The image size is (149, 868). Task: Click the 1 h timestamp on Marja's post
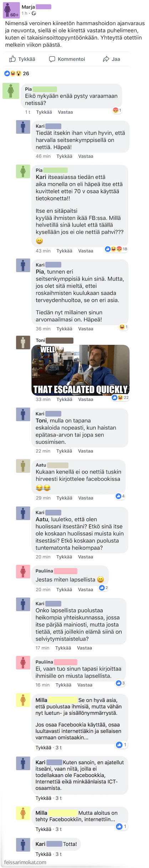click(x=24, y=13)
